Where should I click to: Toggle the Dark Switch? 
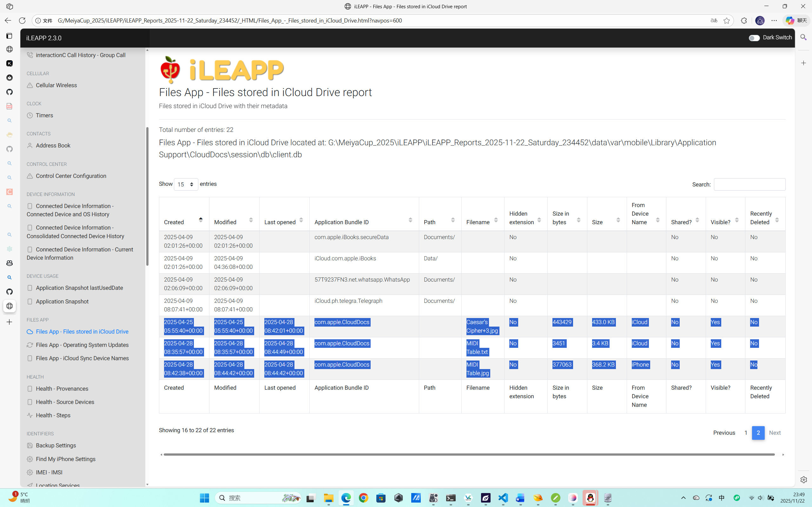754,38
